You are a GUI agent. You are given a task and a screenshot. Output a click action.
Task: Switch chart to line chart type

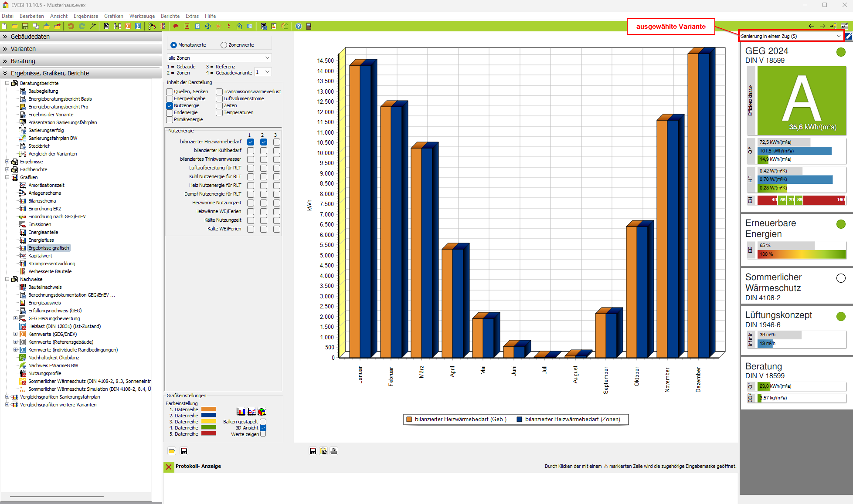point(251,412)
